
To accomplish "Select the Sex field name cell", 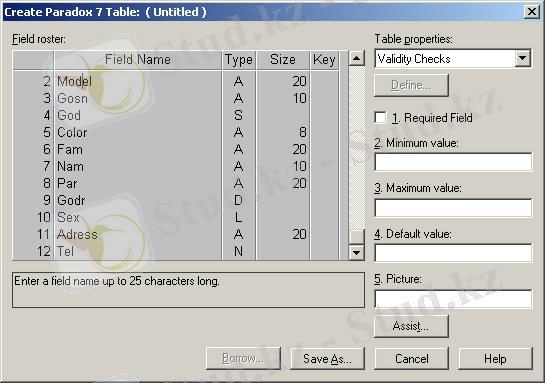I will 138,218.
